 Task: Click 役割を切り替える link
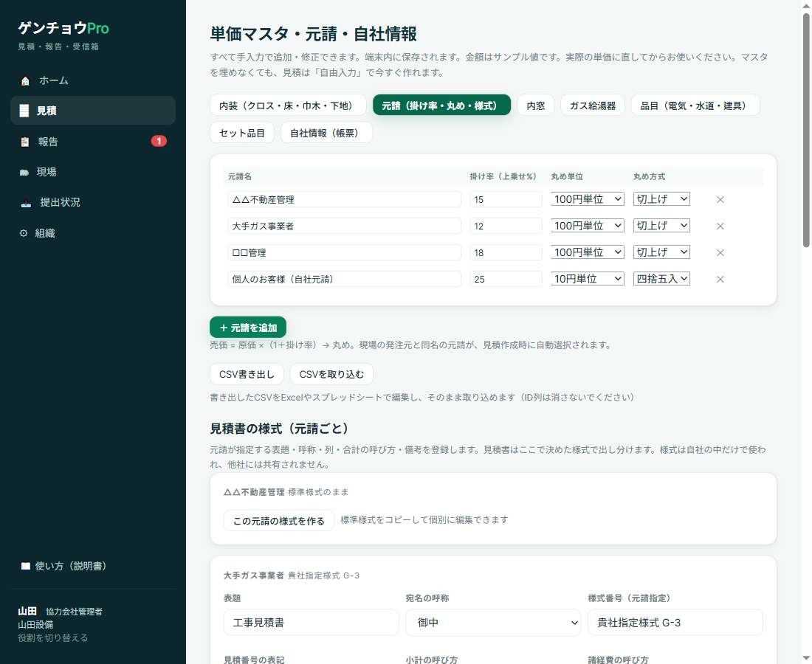point(53,638)
